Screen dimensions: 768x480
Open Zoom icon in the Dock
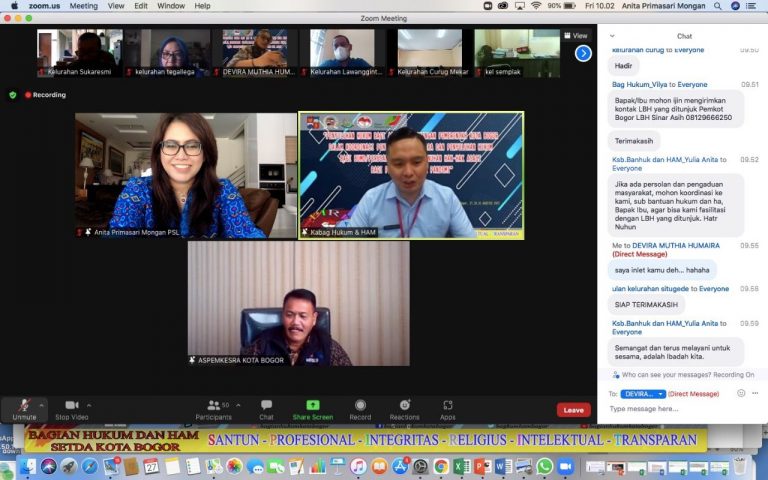pyautogui.click(x=565, y=466)
